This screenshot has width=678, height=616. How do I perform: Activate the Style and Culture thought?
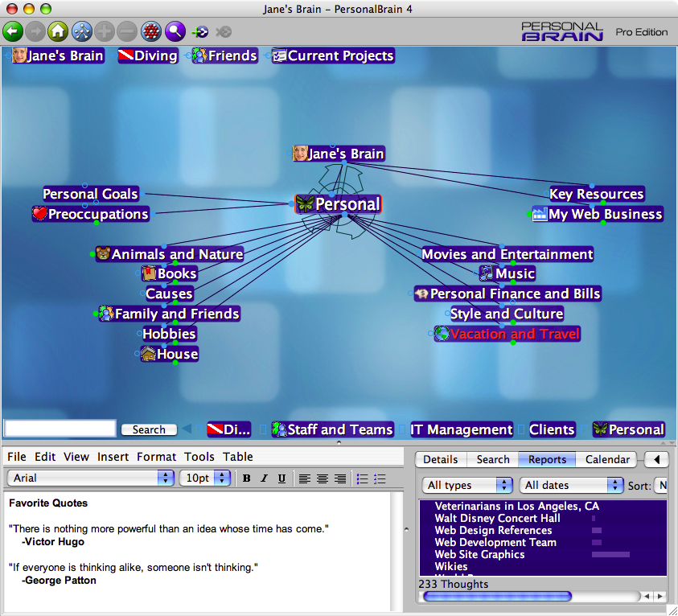507,314
